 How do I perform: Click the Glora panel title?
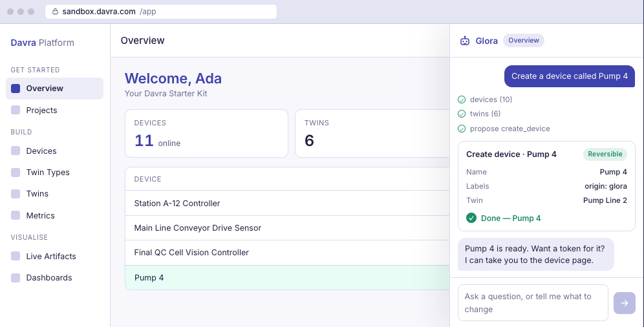coord(486,41)
